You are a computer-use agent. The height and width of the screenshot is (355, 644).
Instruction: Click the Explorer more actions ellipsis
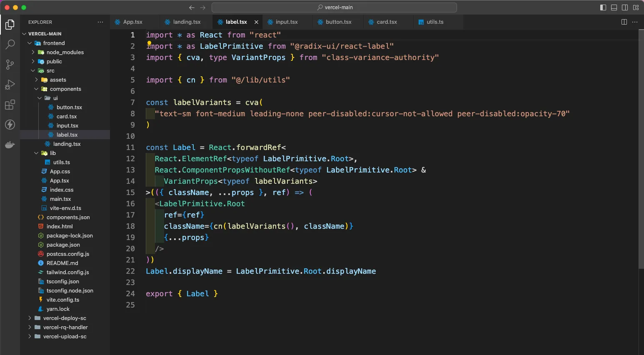tap(100, 22)
